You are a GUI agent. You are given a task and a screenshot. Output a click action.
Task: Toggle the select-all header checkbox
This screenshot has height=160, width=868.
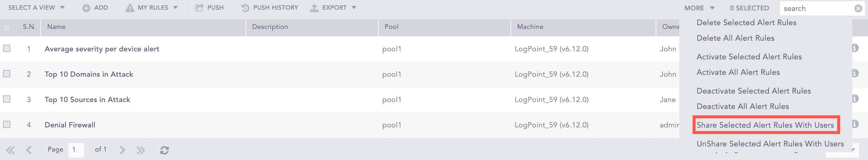tap(7, 27)
